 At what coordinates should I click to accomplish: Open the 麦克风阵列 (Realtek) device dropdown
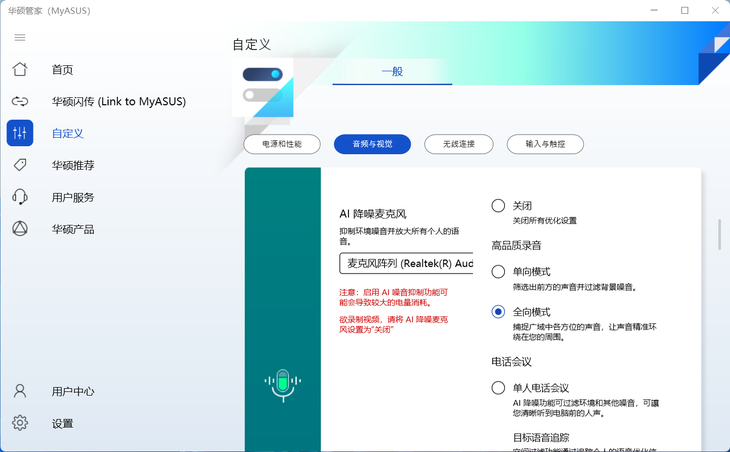(x=406, y=263)
